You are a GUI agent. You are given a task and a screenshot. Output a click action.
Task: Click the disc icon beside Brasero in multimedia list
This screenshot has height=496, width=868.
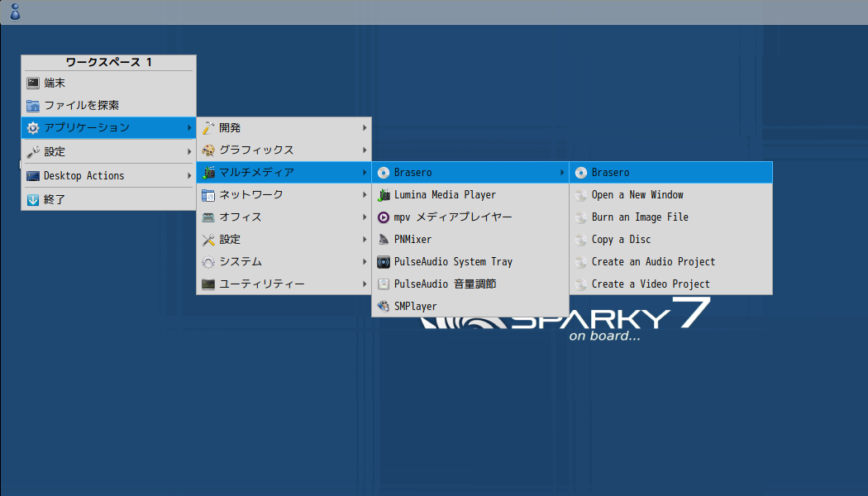(x=383, y=173)
